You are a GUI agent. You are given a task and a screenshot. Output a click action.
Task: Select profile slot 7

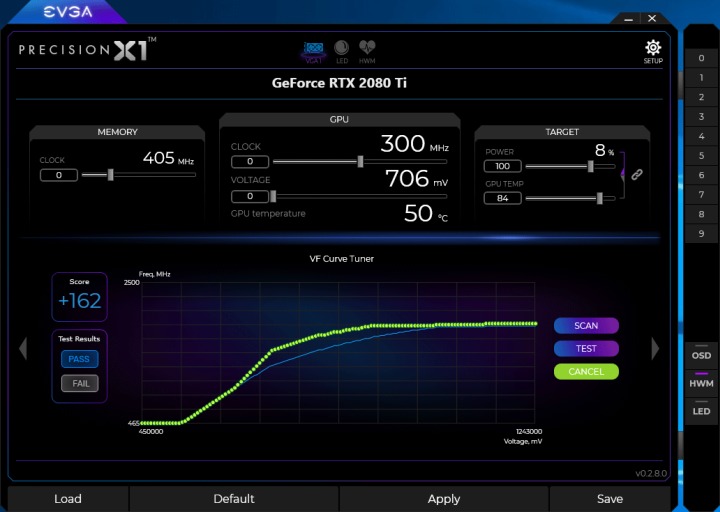tap(701, 195)
